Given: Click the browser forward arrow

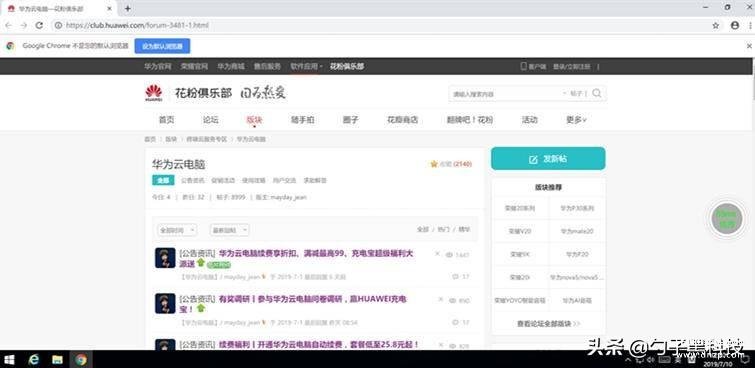Looking at the screenshot, I should [x=24, y=25].
